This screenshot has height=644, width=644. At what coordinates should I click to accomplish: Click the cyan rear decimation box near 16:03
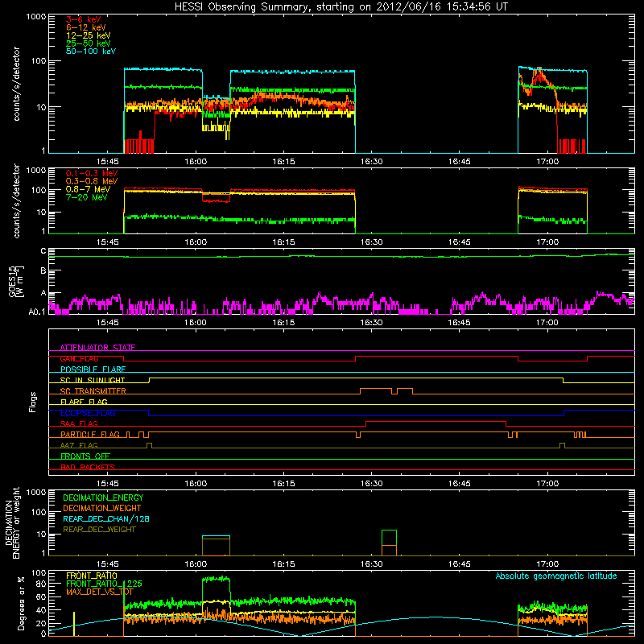[216, 537]
